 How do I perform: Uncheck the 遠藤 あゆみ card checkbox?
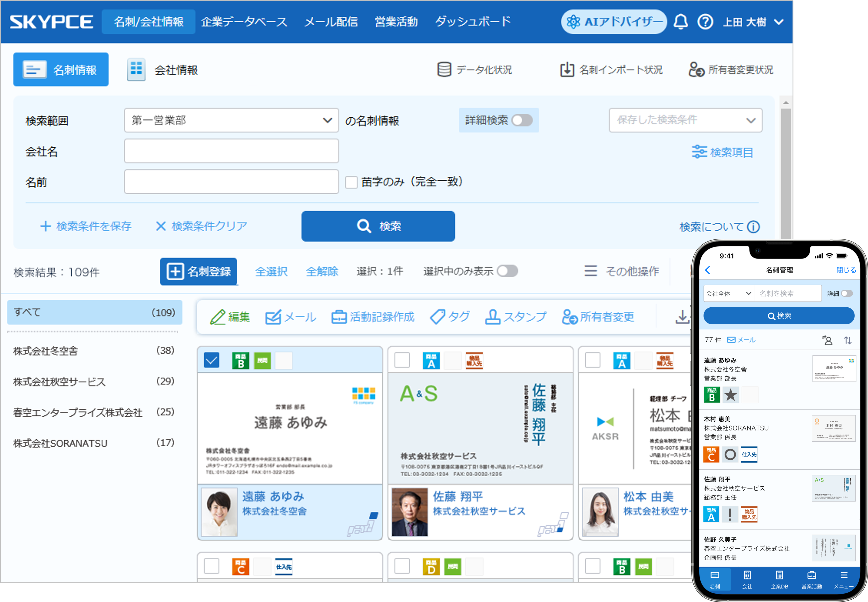[211, 360]
